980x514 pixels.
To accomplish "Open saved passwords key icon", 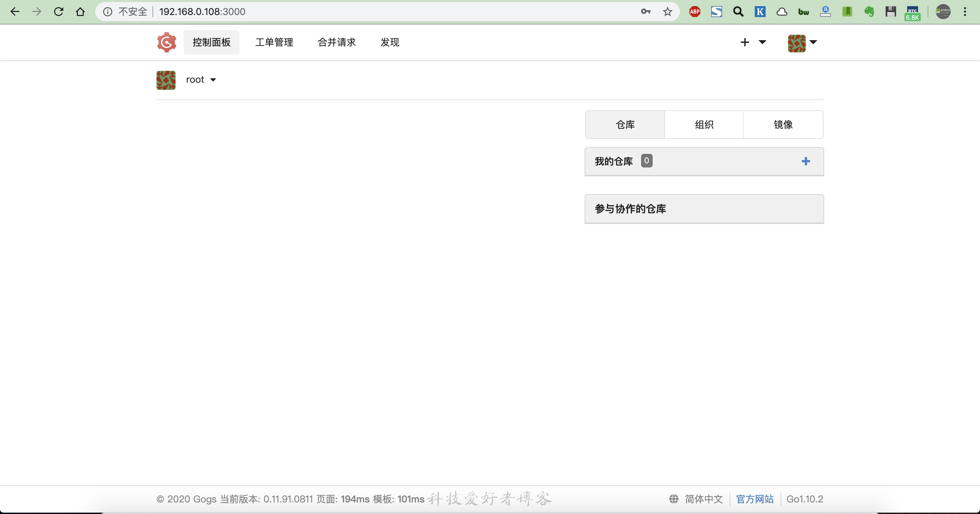I will (646, 12).
